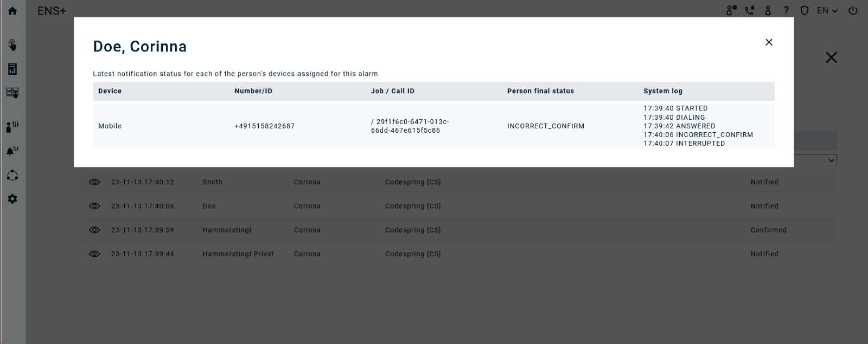The height and width of the screenshot is (344, 868).
Task: Open the circular sync sidebar icon
Action: 12,176
